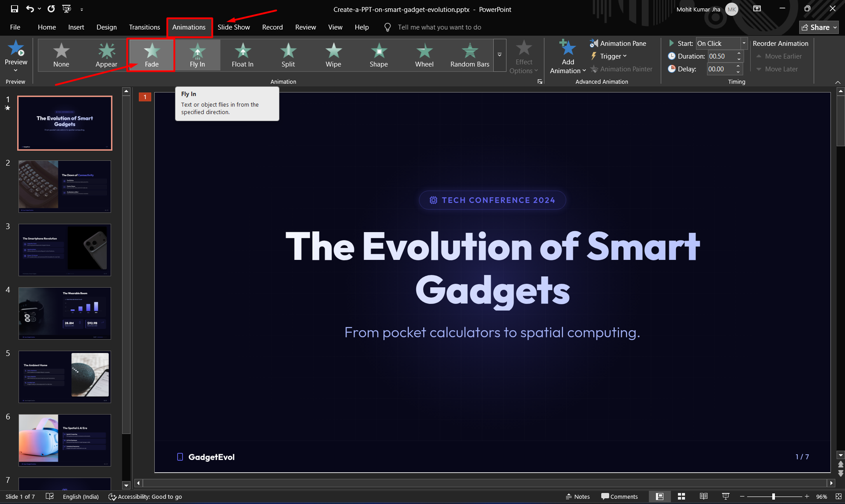Click the Delay value field
This screenshot has height=504, width=845.
[721, 69]
